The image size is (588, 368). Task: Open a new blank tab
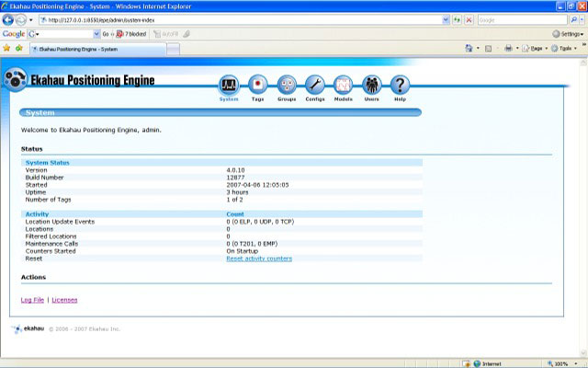174,49
